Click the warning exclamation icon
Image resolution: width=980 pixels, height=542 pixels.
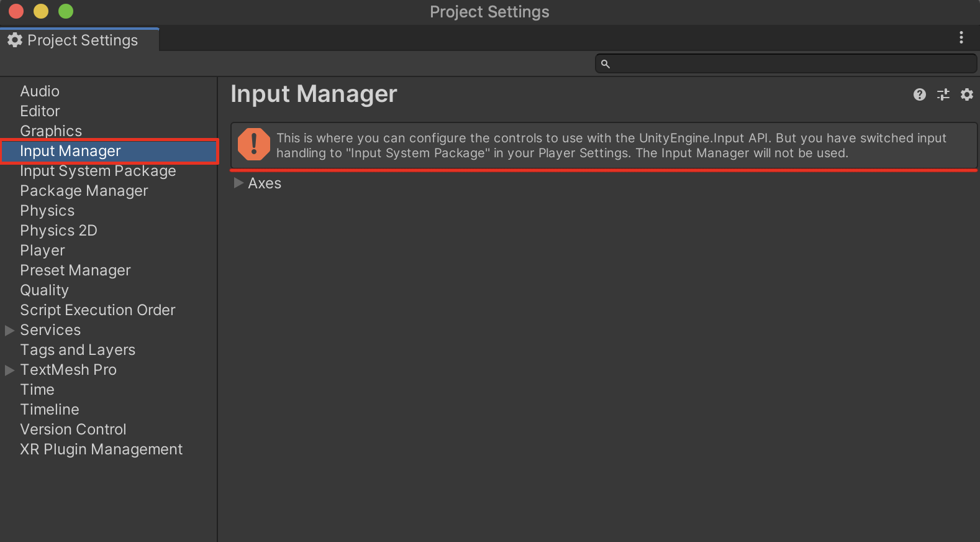pyautogui.click(x=254, y=144)
